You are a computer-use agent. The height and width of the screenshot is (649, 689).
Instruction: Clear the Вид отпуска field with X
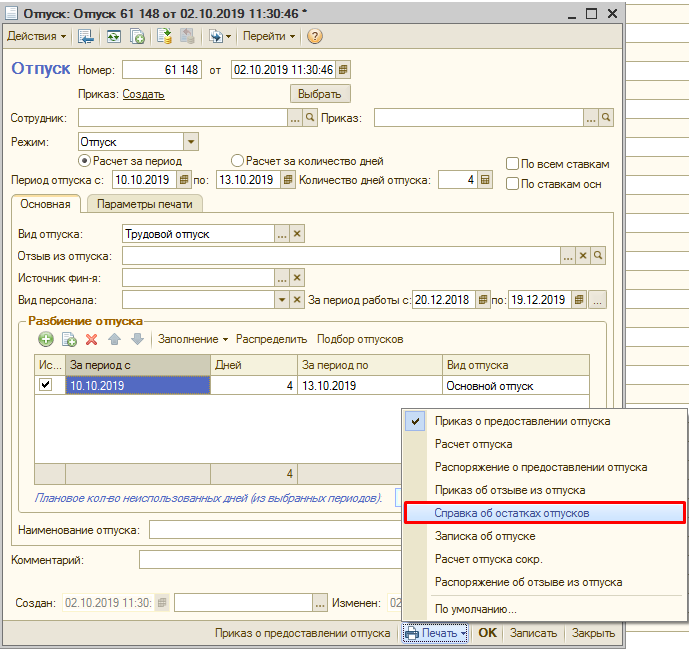[297, 233]
